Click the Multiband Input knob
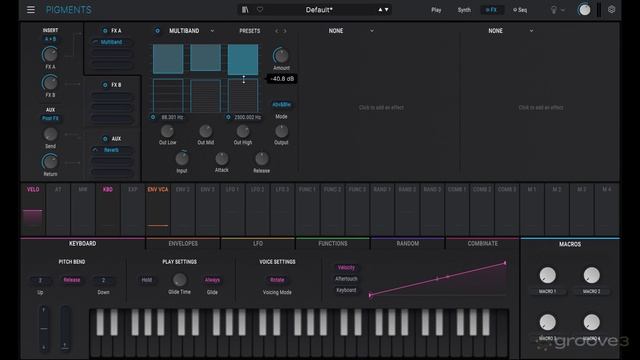Screen dimensions: 640x360 182,159
